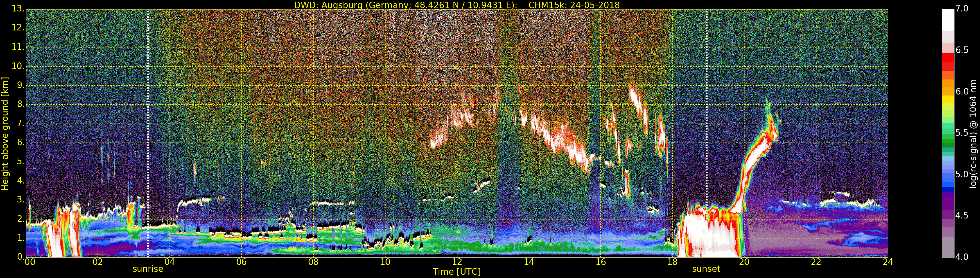Select the white dotted sunrise marker line
The height and width of the screenshot is (278, 980).
tap(148, 133)
